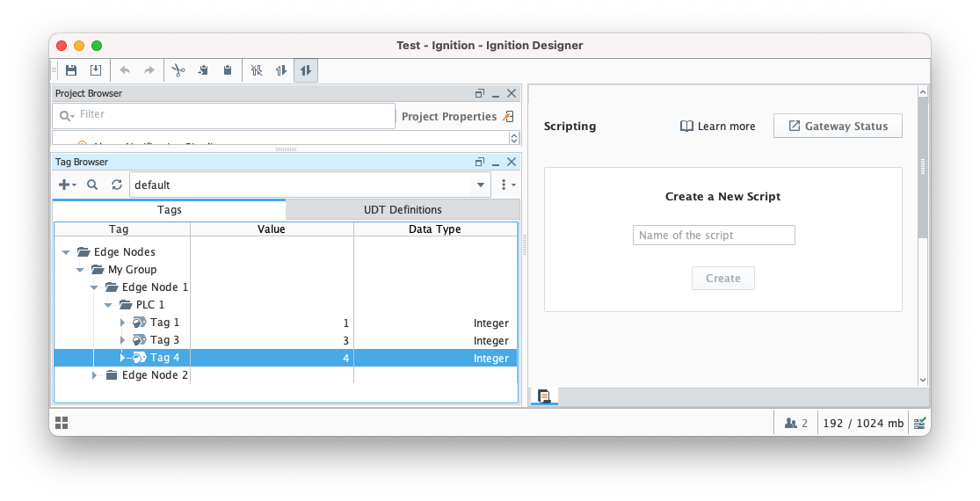Cut the selection with the scissors icon

[x=178, y=70]
